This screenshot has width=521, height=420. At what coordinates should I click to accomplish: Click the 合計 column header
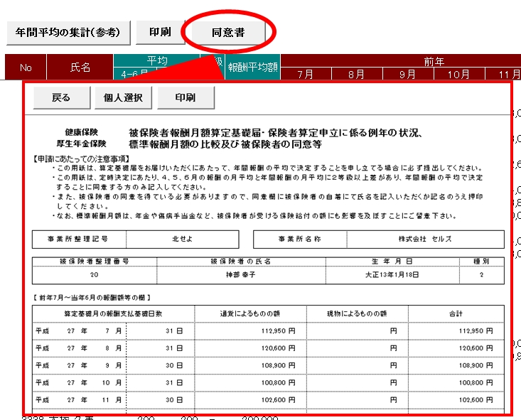pyautogui.click(x=456, y=313)
